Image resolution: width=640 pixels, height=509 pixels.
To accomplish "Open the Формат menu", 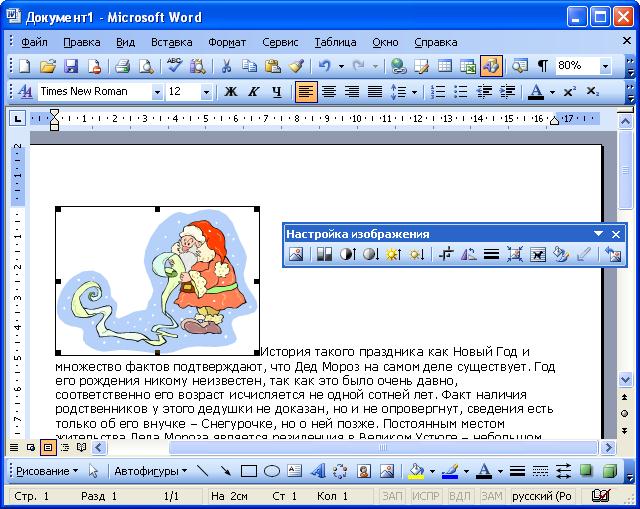I will [227, 42].
